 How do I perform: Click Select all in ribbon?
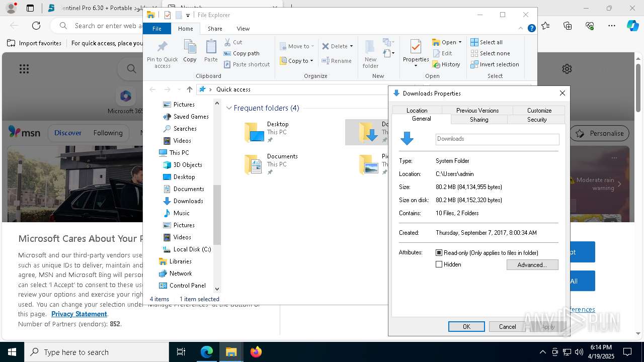coord(487,42)
